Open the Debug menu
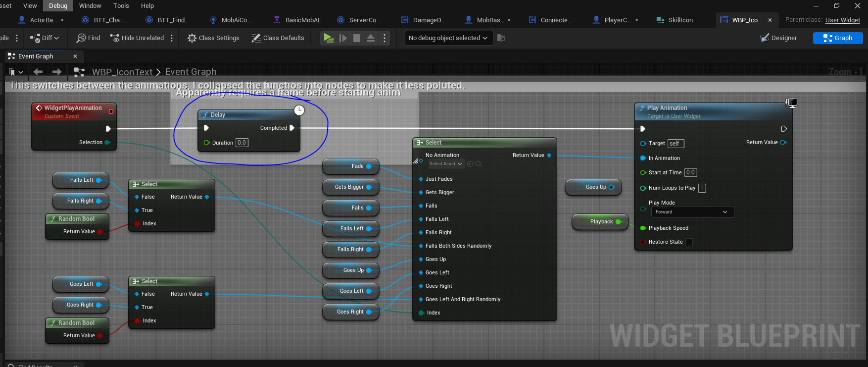The image size is (868, 367). coord(58,5)
